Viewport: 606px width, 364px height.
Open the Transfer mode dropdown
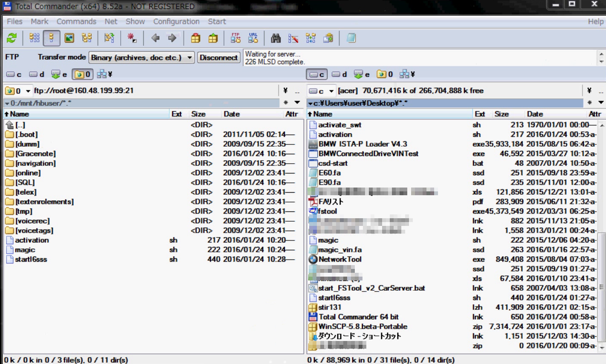[x=142, y=58]
